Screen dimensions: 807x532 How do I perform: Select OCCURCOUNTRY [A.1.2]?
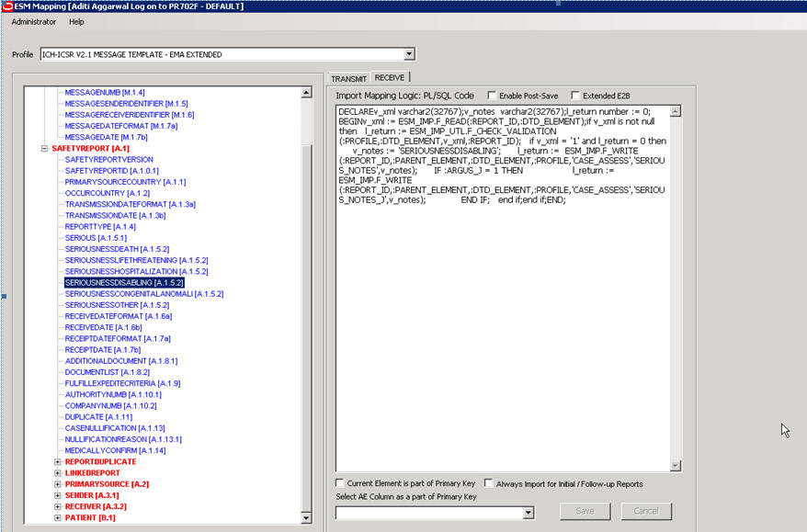(x=107, y=193)
